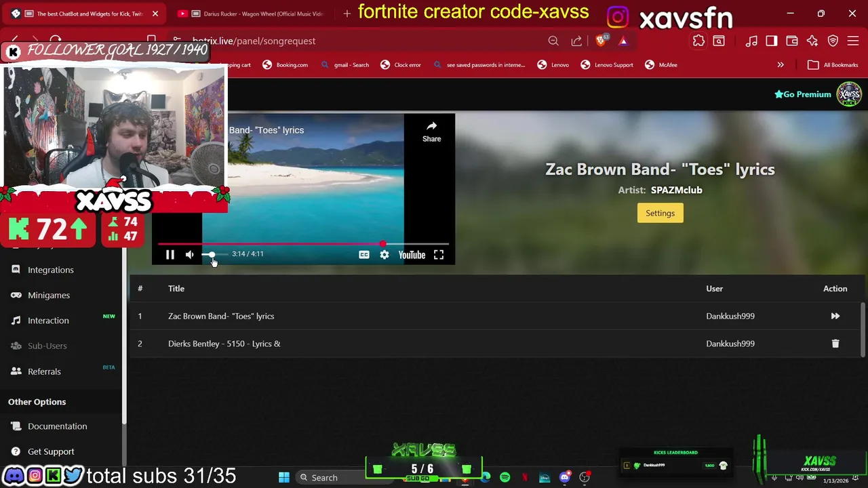This screenshot has height=488, width=868.
Task: Open Documentation in the sidebar
Action: coord(57,426)
